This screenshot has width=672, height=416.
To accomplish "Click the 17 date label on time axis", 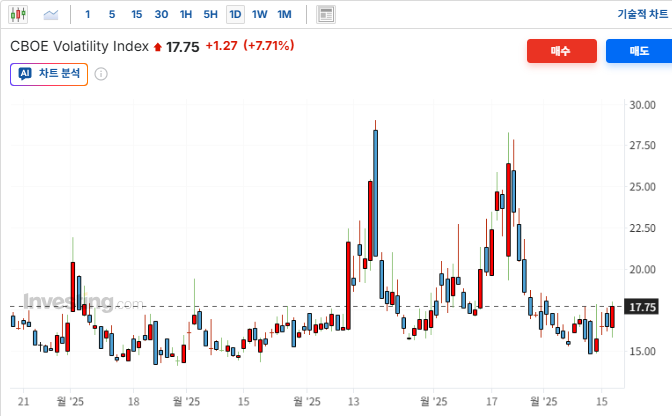I will (492, 401).
